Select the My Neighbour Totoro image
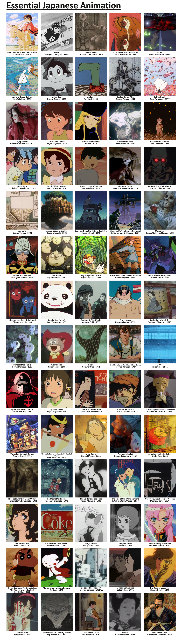Image resolution: width=182 pixels, height=644 pixels. click(91, 255)
